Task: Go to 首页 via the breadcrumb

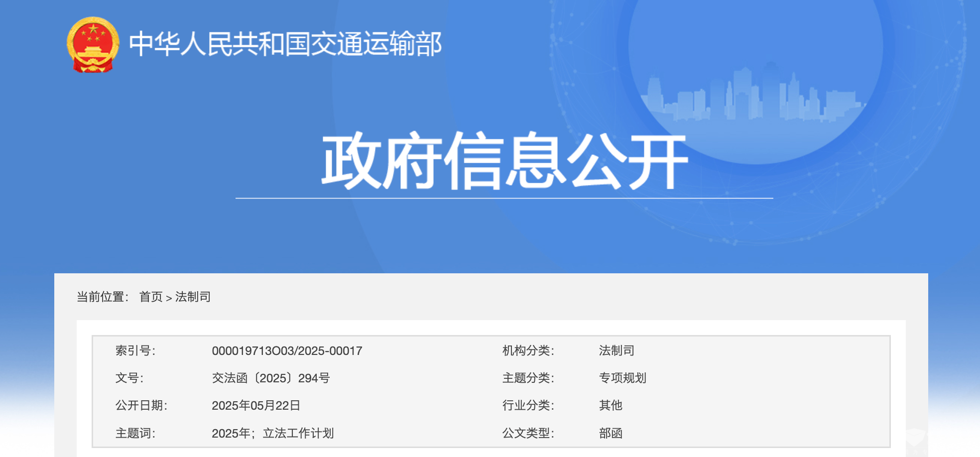Action: tap(151, 297)
